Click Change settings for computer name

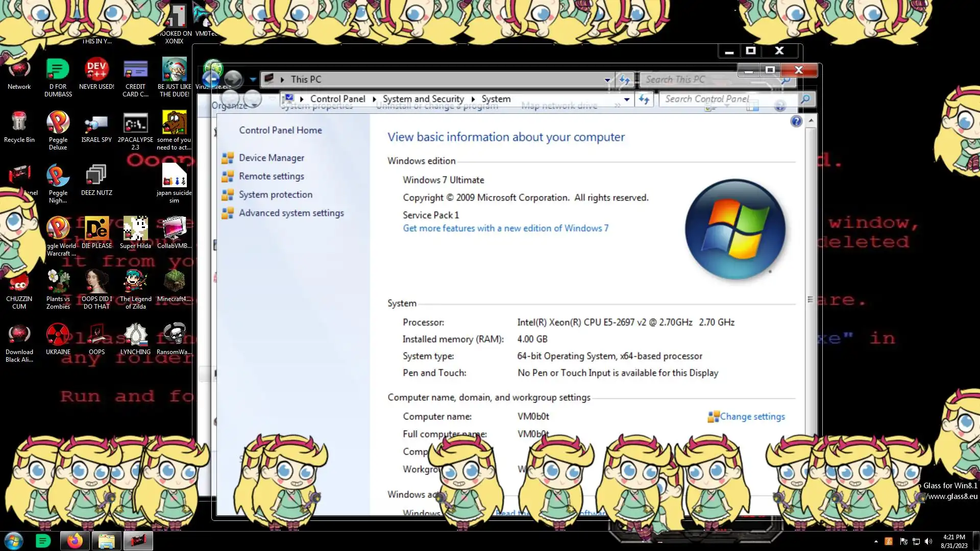point(752,416)
